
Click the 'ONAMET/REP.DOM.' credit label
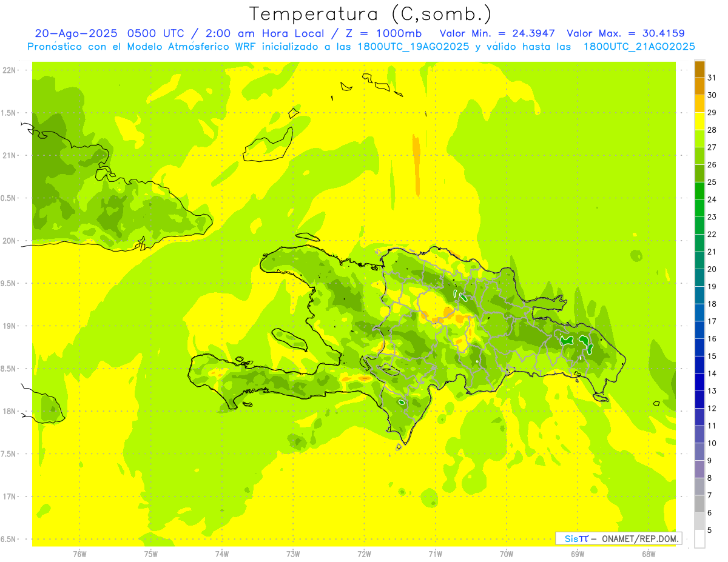(641, 538)
